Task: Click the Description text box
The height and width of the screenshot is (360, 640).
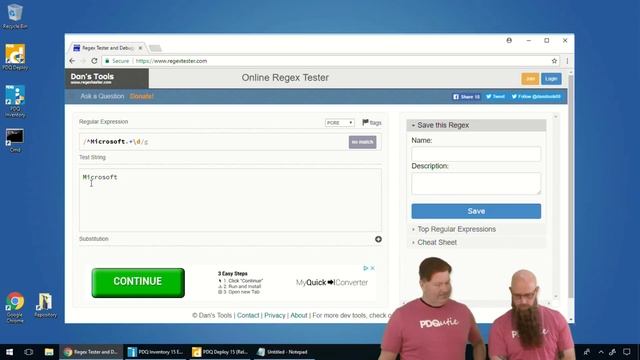Action: coord(476,183)
